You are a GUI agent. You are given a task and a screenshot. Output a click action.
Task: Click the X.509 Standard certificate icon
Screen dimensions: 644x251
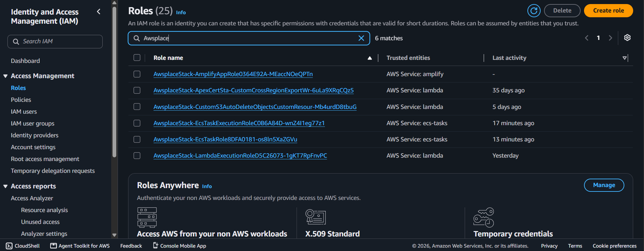316,217
